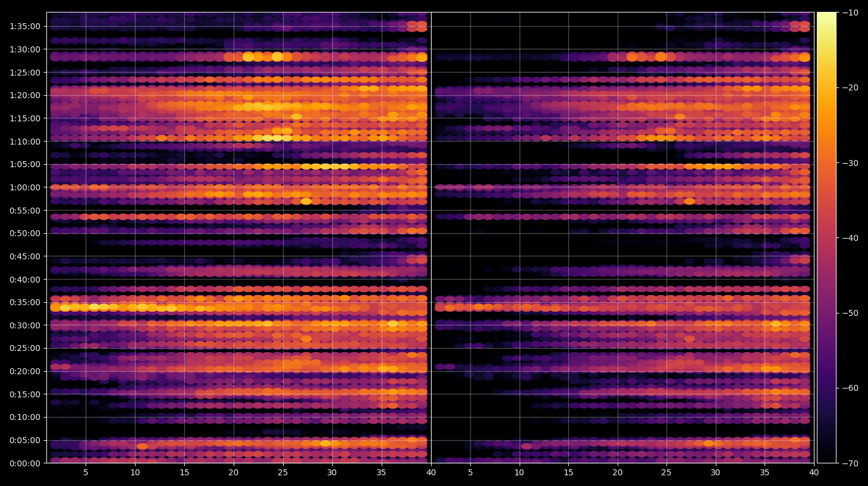
Task: Select the 0:50:00 tick label
Action: click(25, 233)
